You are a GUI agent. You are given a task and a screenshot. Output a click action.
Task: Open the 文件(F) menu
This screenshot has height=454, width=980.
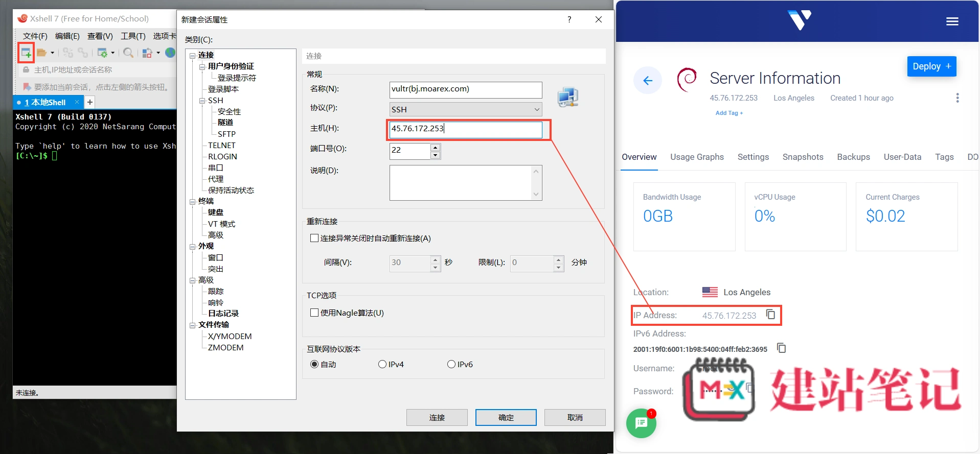35,36
